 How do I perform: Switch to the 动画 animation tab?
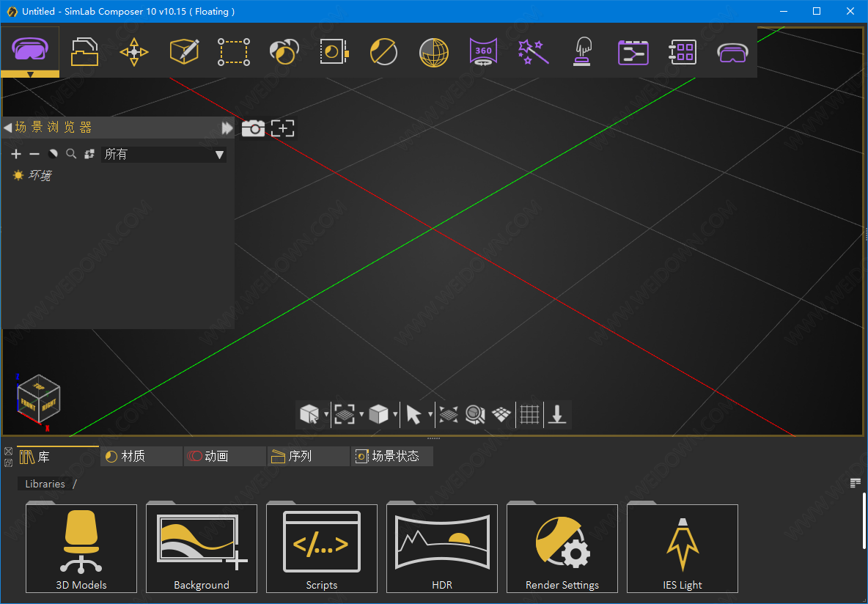tap(225, 456)
